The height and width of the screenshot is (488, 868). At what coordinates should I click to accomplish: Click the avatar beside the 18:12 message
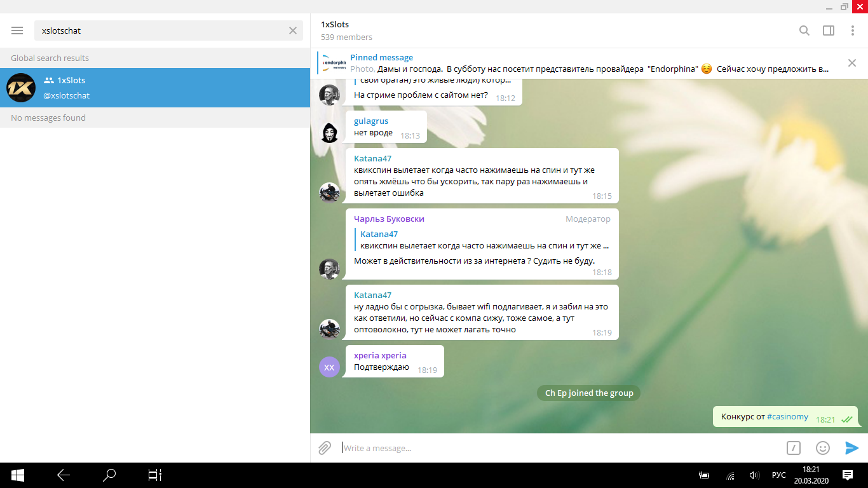click(329, 95)
